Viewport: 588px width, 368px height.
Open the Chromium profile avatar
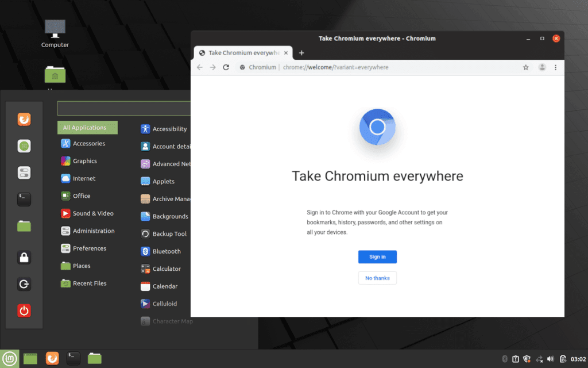click(x=541, y=67)
